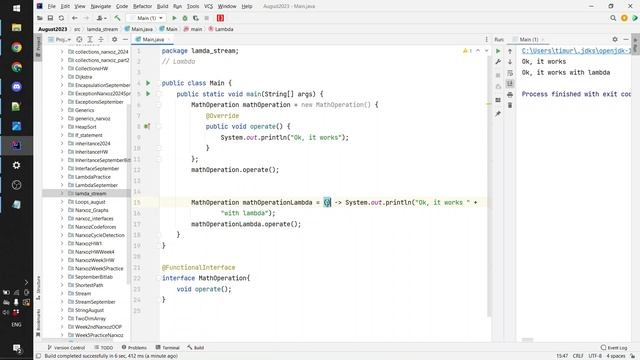
Task: Click the Collapse All icon in Project panel
Action: click(101, 39)
